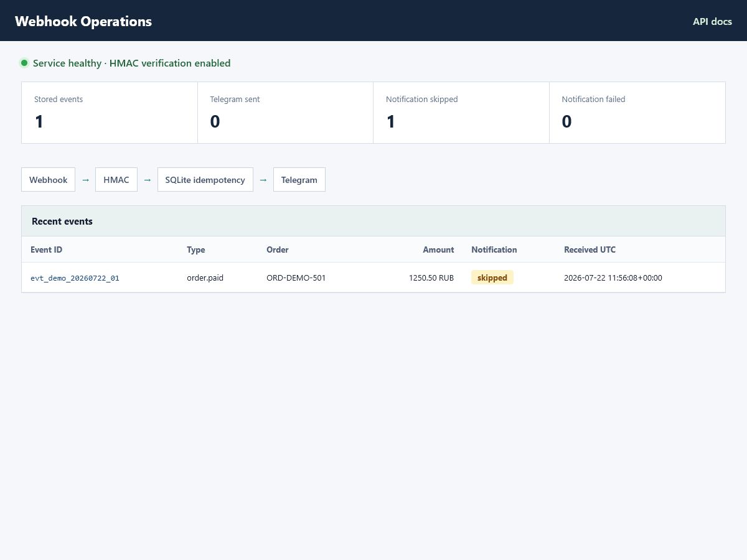Click the SQLite idempotency step box

click(205, 180)
